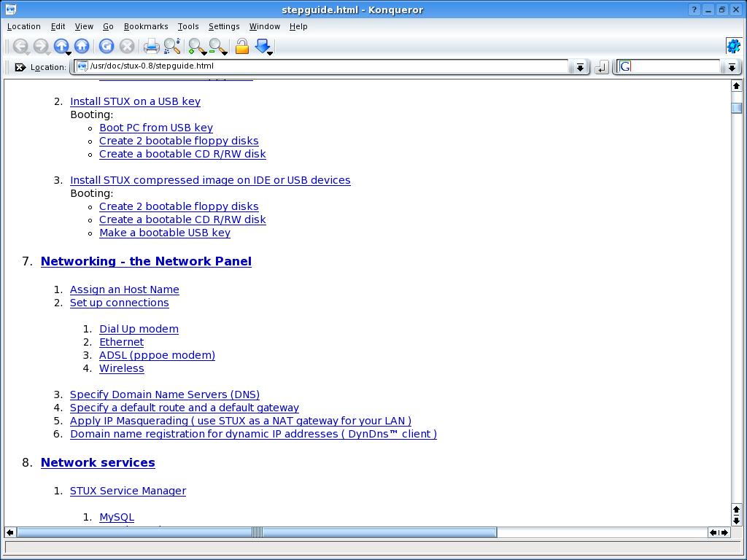Image resolution: width=747 pixels, height=560 pixels.
Task: Clear the location bar with the X icon
Action: click(x=20, y=67)
